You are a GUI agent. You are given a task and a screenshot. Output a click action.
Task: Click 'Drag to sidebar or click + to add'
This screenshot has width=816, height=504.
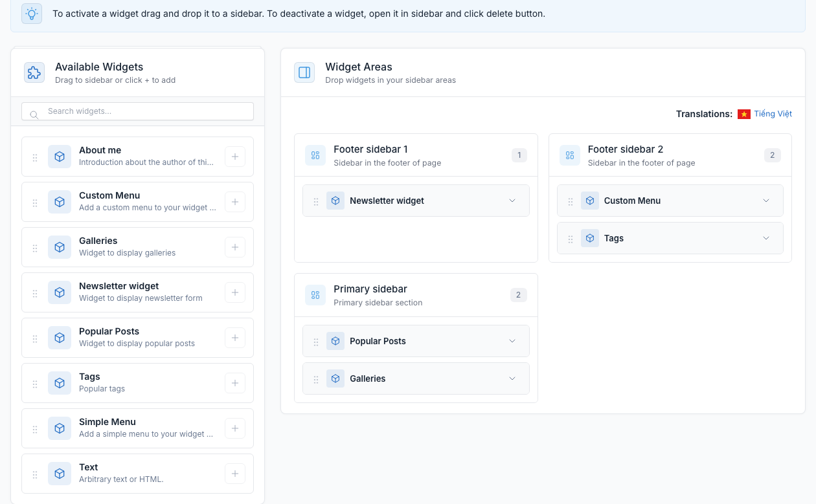pyautogui.click(x=115, y=80)
